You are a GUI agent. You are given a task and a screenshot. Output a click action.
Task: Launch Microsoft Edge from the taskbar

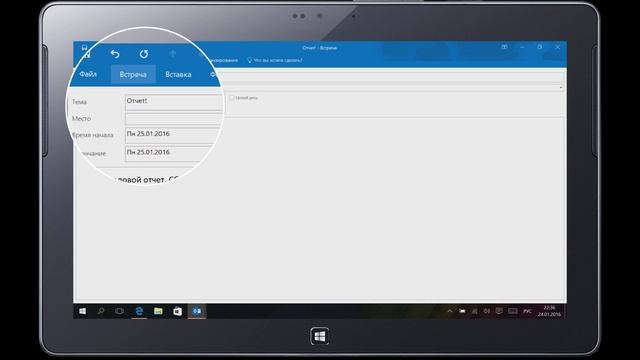pyautogui.click(x=139, y=311)
